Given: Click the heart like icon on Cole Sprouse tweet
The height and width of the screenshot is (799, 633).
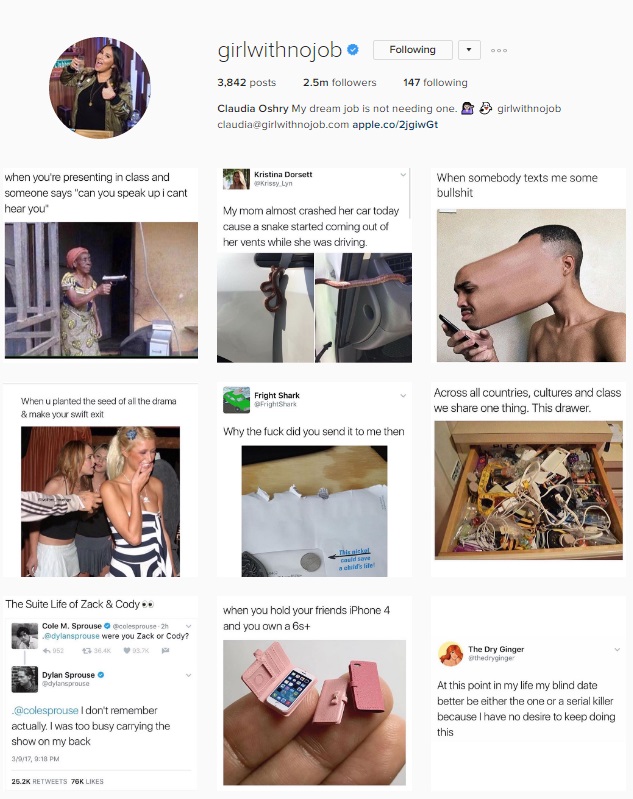Looking at the screenshot, I should click(x=127, y=651).
